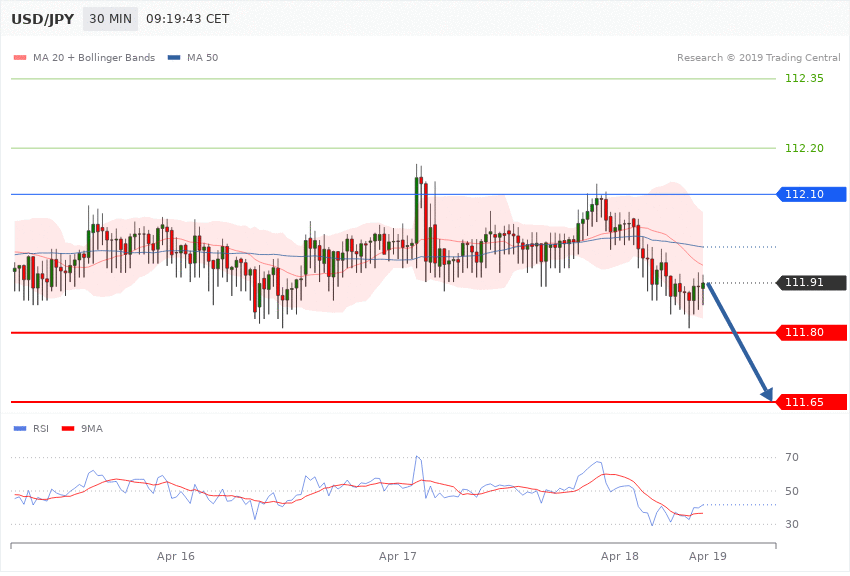Click Research © 2019 Trading Central credit

pos(758,57)
